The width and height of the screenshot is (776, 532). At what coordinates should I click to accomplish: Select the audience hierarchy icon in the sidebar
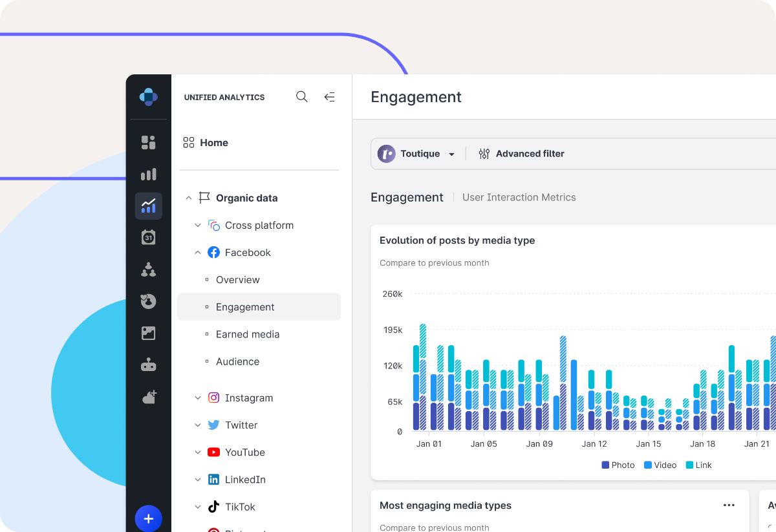[148, 270]
